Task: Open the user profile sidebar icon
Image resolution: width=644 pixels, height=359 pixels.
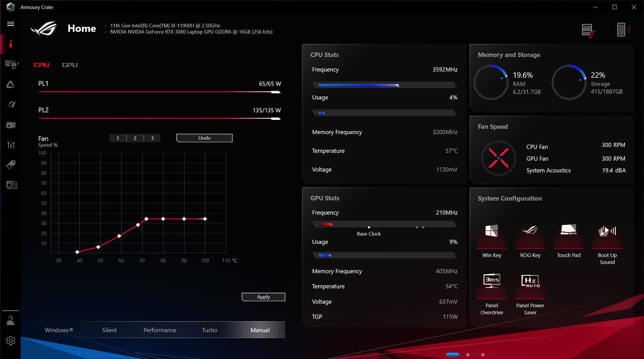Action: click(10, 320)
